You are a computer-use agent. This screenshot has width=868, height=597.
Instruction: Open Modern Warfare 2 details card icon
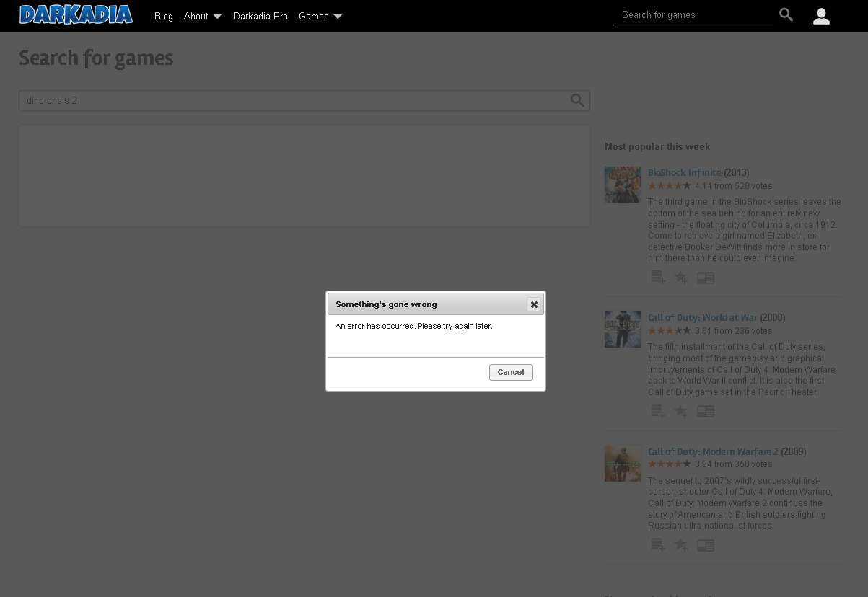point(706,545)
